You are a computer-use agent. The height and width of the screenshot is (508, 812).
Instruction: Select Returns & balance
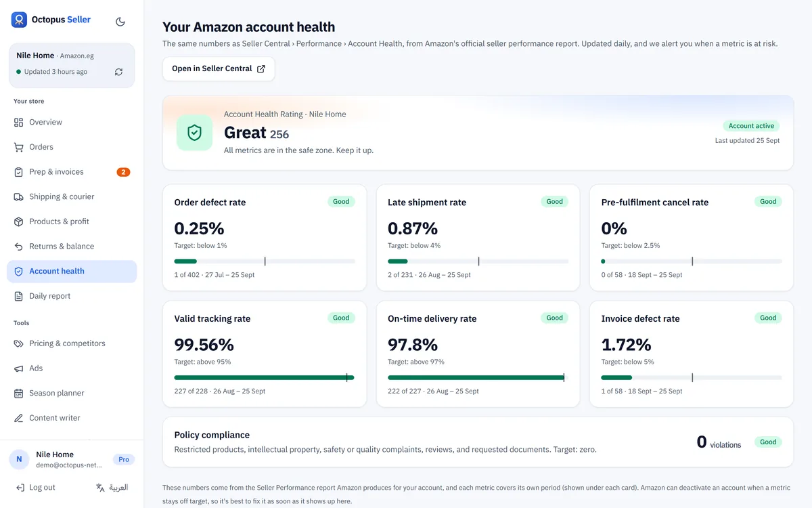coord(72,247)
